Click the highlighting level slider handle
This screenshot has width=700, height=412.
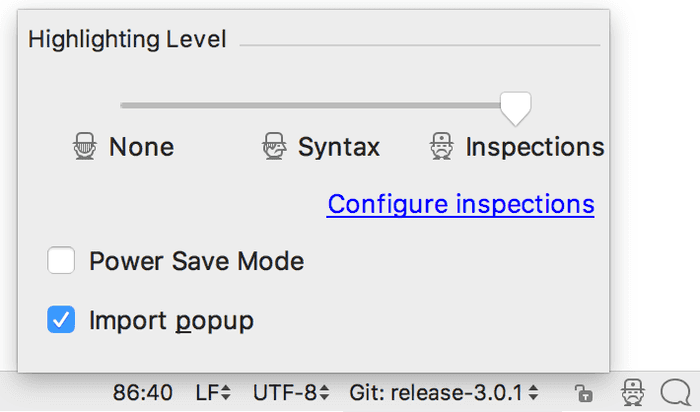pos(516,106)
